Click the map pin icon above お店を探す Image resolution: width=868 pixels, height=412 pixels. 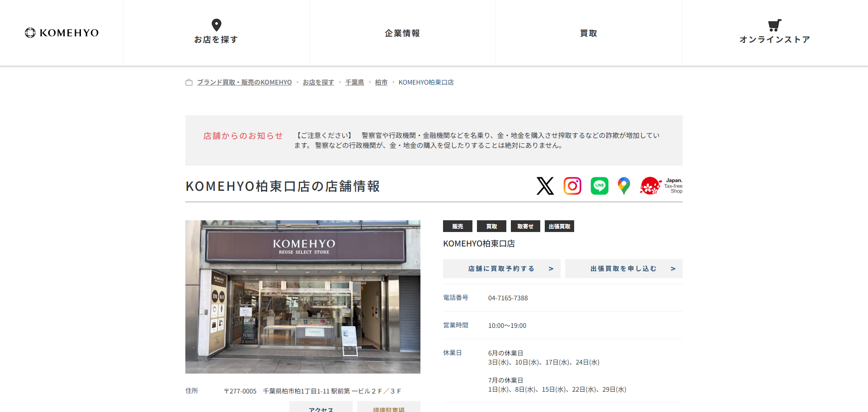(217, 25)
